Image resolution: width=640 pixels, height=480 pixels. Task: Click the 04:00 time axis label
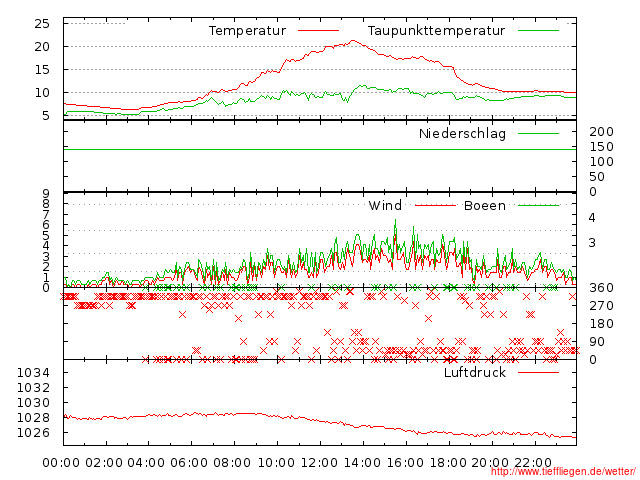coord(147,463)
